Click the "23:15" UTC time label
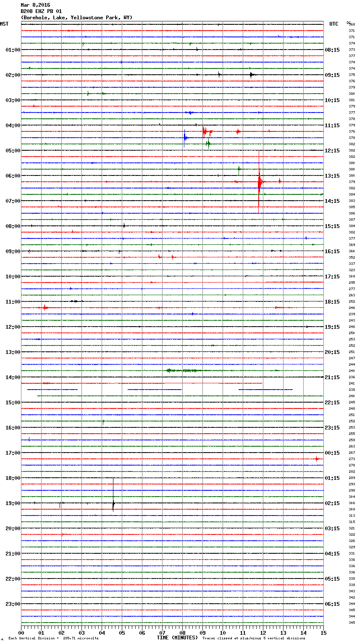Screen dimensions: 357x644 pyautogui.click(x=332, y=428)
